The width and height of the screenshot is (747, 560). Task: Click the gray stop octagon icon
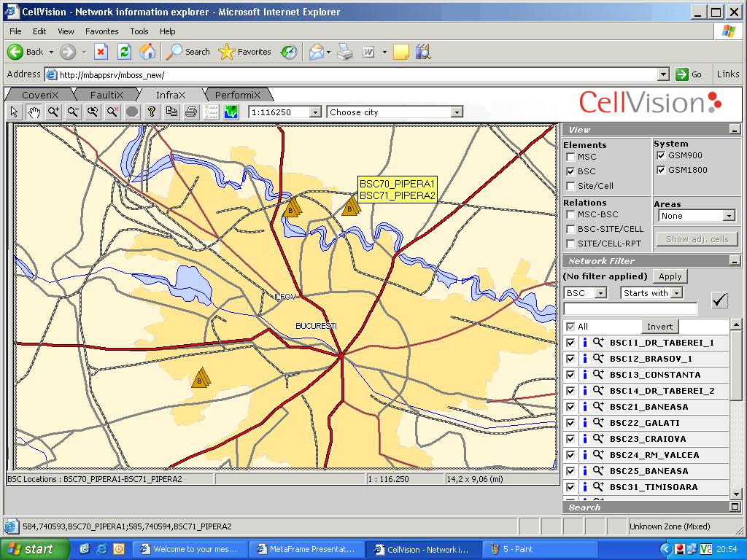pyautogui.click(x=132, y=112)
